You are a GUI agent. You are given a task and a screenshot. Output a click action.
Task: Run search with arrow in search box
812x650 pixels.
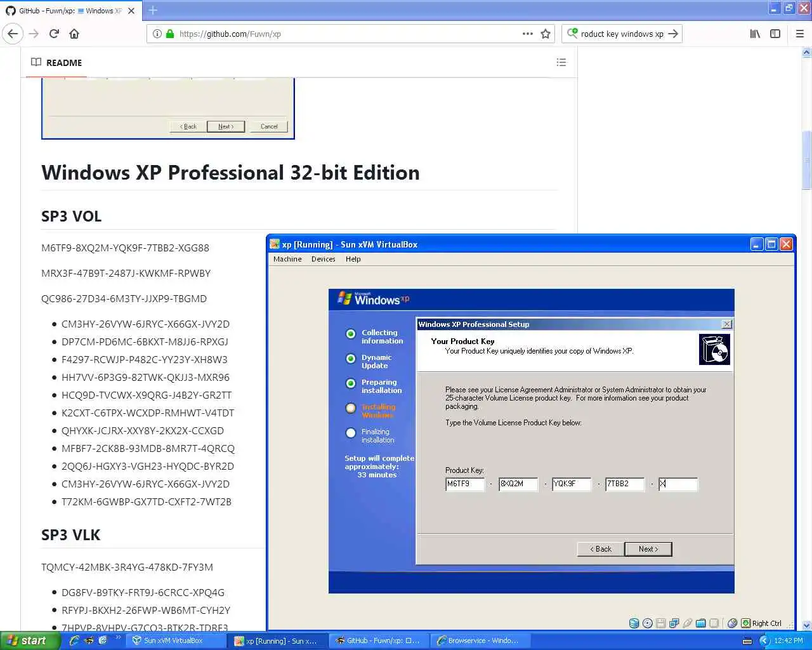(x=673, y=34)
